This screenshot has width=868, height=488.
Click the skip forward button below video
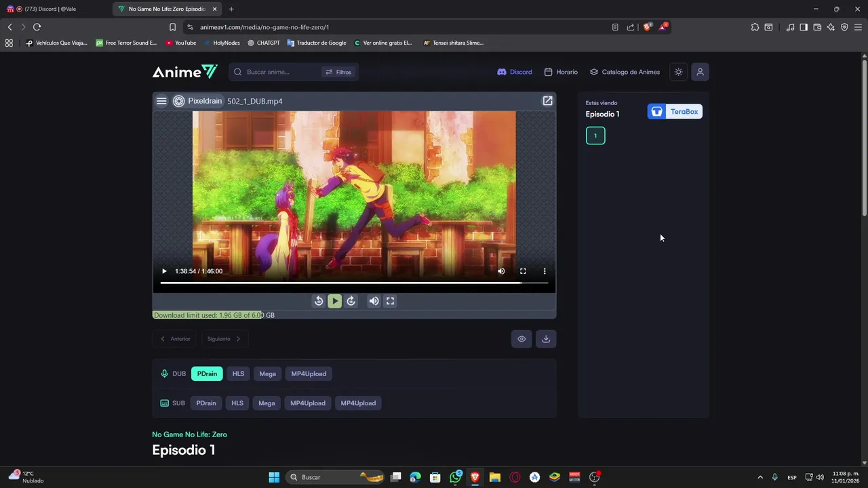[351, 301]
